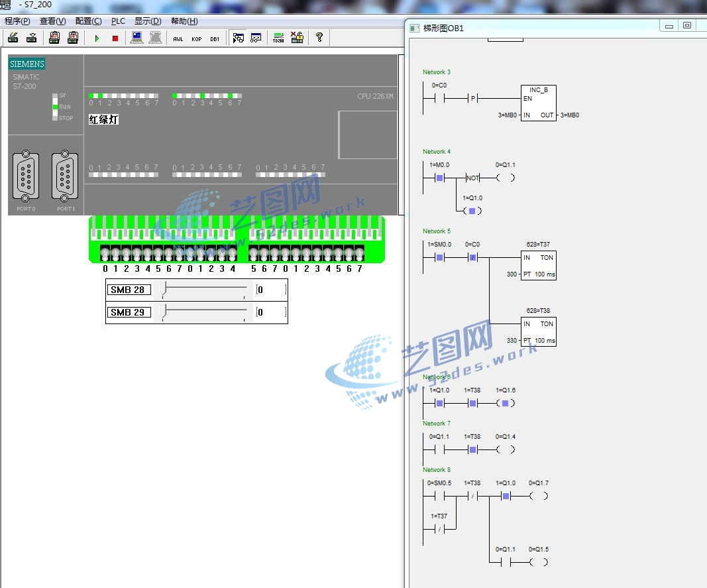Click the clear program toolbar icon

[13, 38]
